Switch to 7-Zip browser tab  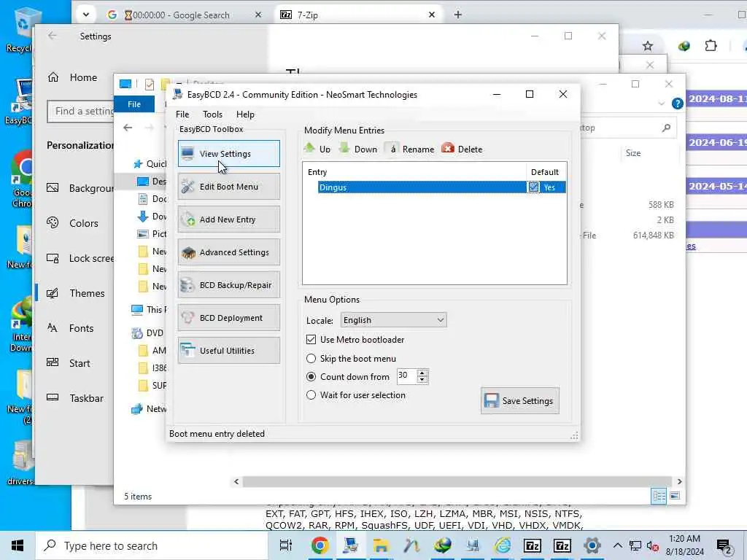pyautogui.click(x=357, y=15)
